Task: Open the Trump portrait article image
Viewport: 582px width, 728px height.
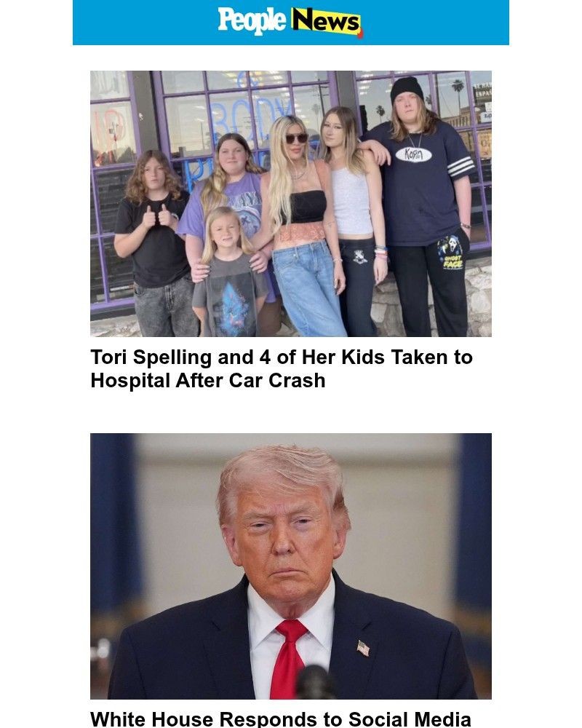Action: tap(290, 566)
